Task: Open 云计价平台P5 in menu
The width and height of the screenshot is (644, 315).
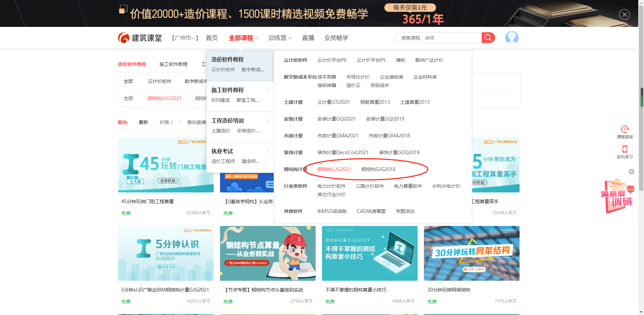Action: coord(371,60)
